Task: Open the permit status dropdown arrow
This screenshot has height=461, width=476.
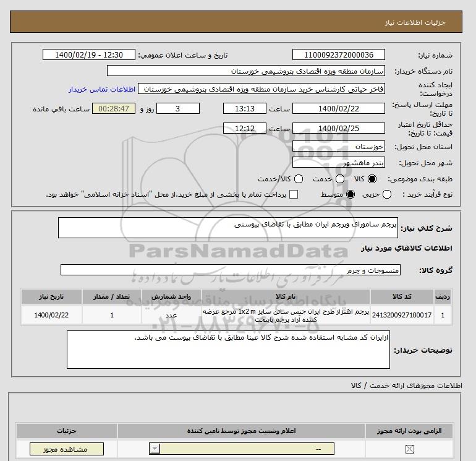Action: pos(155,449)
